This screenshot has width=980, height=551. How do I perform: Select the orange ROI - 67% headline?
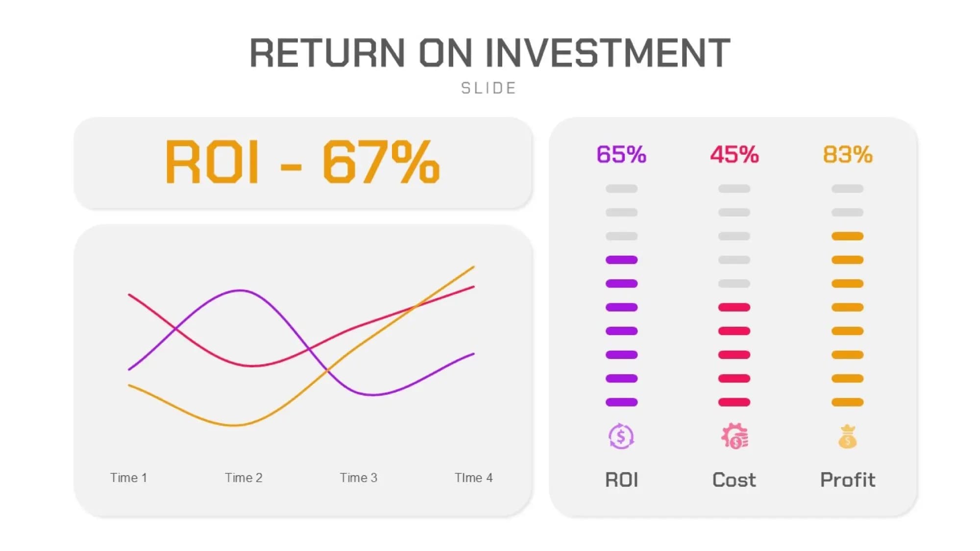(302, 162)
